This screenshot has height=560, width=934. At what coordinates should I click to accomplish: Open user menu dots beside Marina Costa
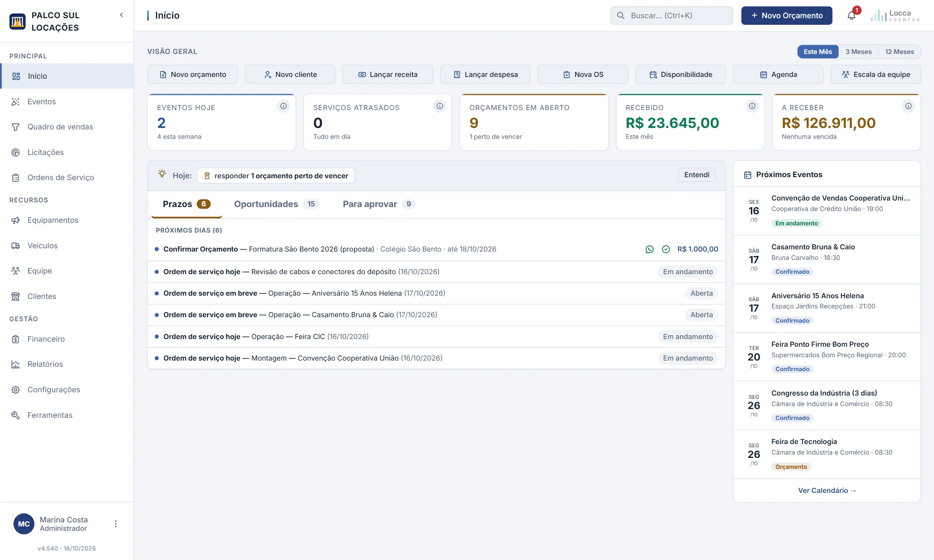pos(116,524)
